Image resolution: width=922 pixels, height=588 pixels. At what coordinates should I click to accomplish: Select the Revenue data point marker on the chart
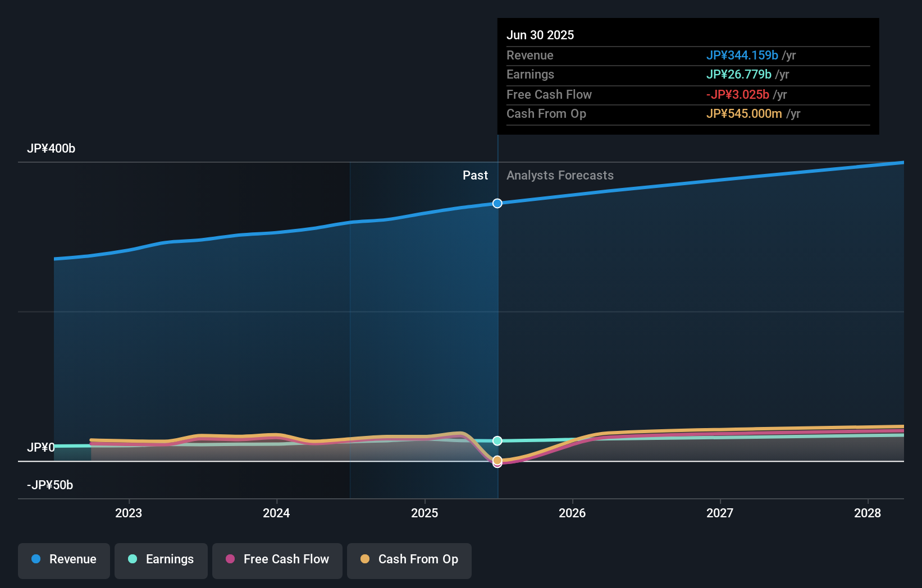click(497, 203)
